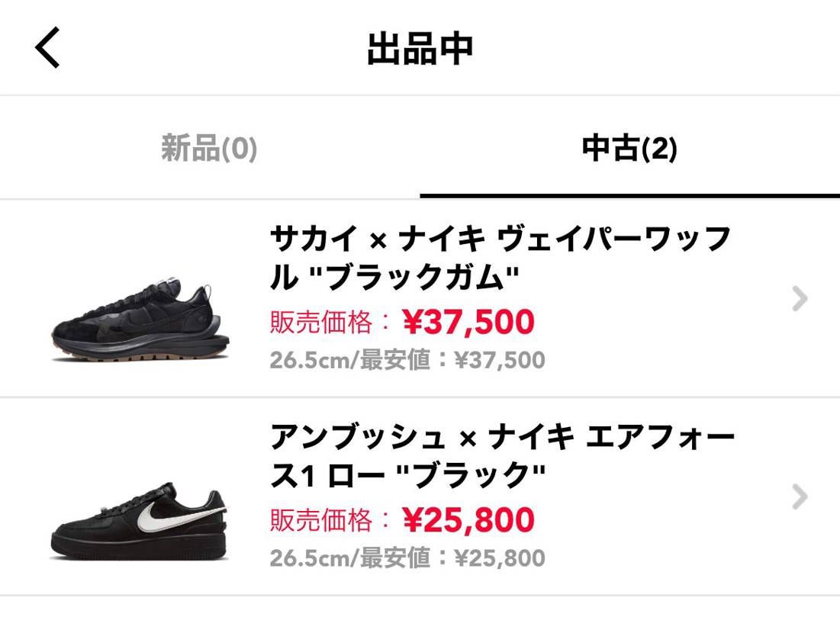Expand Ambush listing via its right chevron
The height and width of the screenshot is (633, 840).
(800, 497)
